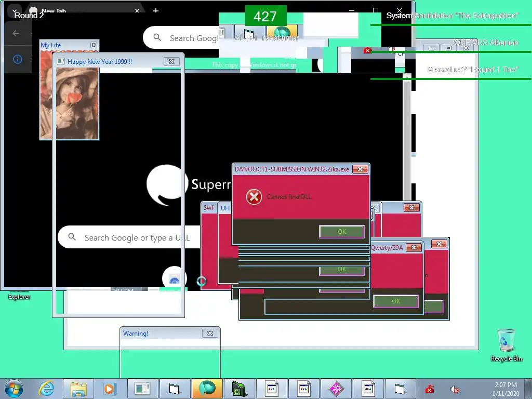This screenshot has height=399, width=532.
Task: Click the magnifier icon in the top search bar
Action: tap(157, 37)
